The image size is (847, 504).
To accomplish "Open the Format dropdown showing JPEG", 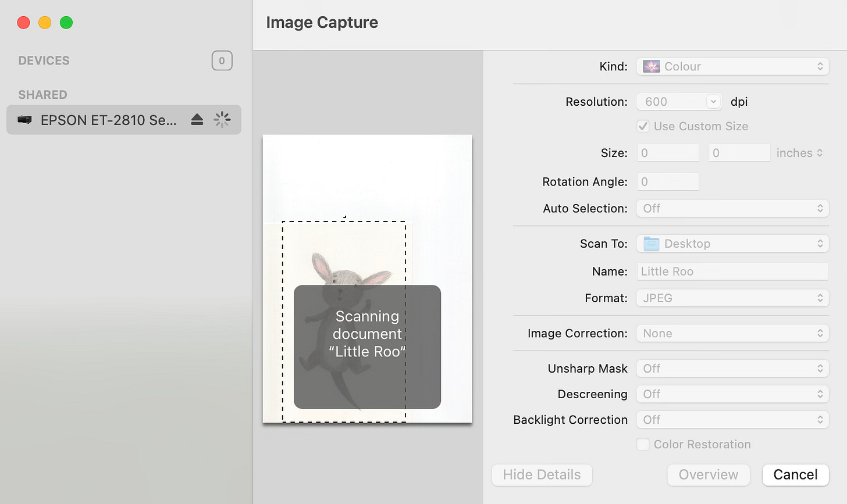I will pos(732,298).
